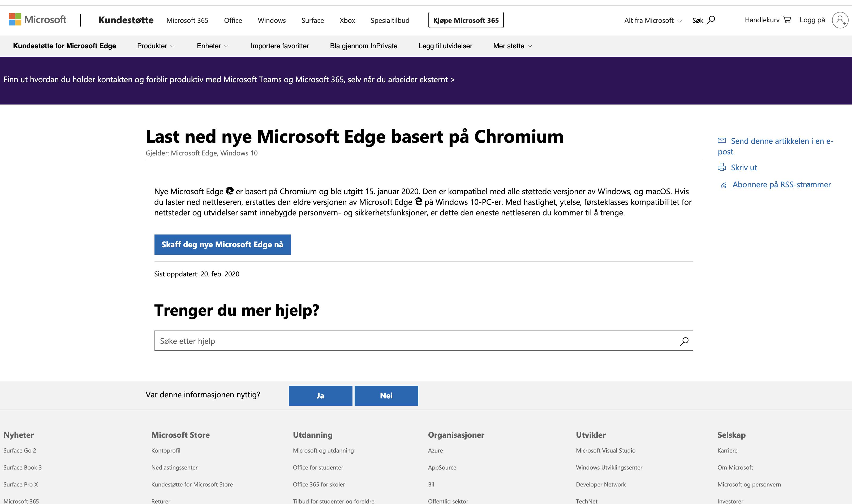Expand the Enheter menu
852x504 pixels.
coord(213,46)
